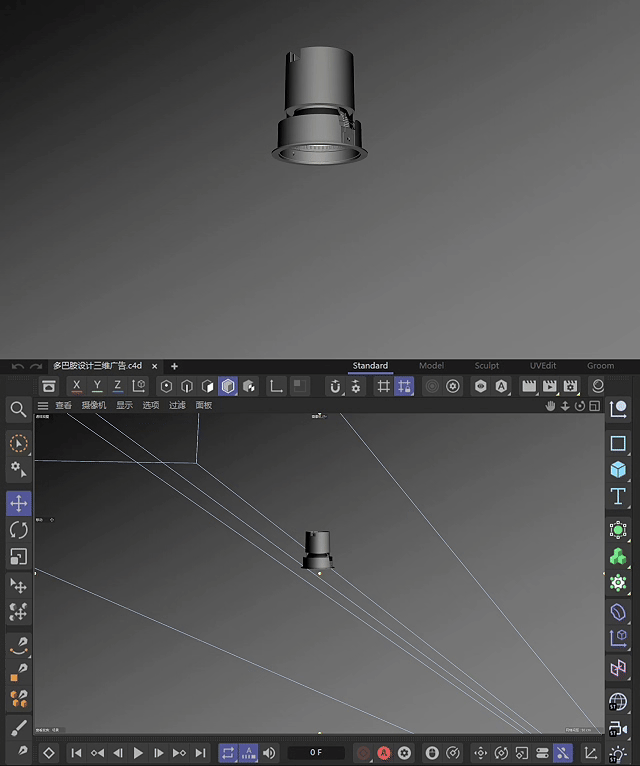The width and height of the screenshot is (640, 766).
Task: Select Points mode
Action: [166, 386]
